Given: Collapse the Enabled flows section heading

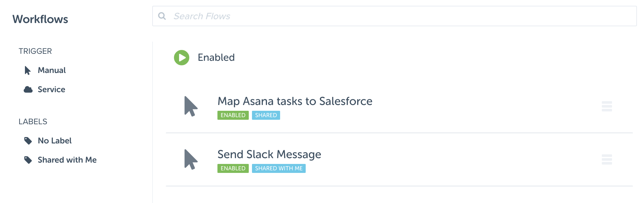Looking at the screenshot, I should pyautogui.click(x=216, y=58).
